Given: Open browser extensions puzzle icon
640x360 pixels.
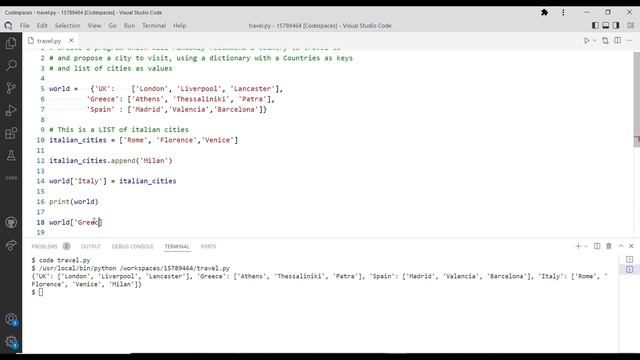Looking at the screenshot, I should (x=544, y=13).
